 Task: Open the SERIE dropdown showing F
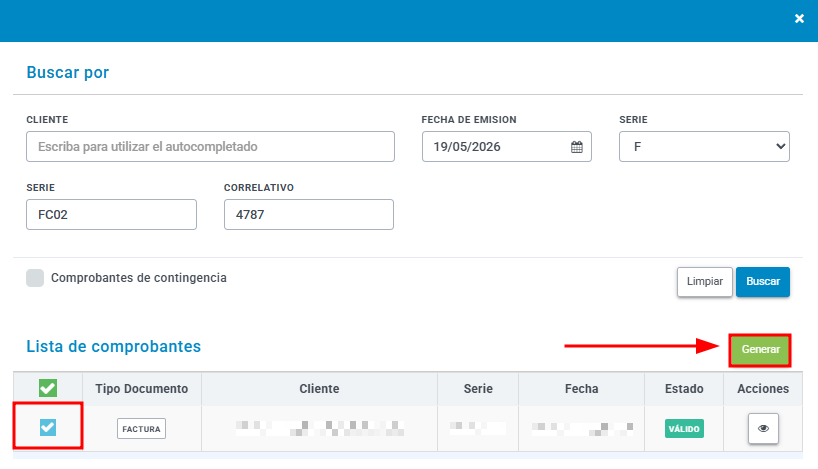(x=704, y=147)
